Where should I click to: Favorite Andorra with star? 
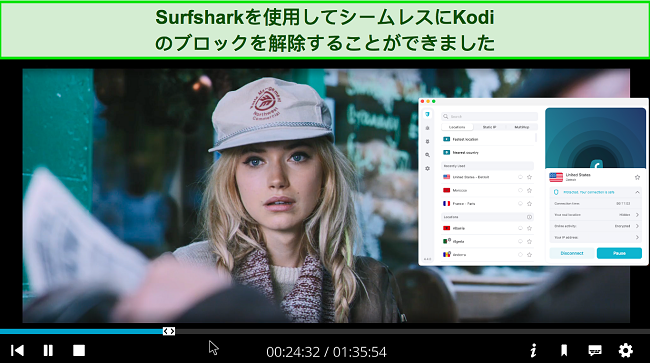[529, 254]
